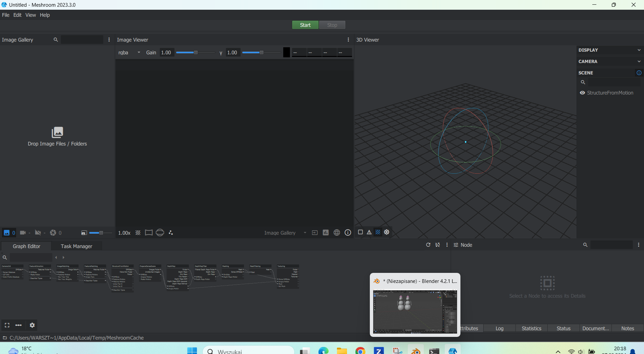The width and height of the screenshot is (644, 354).
Task: Click the gamma value field 1.00
Action: tap(233, 53)
